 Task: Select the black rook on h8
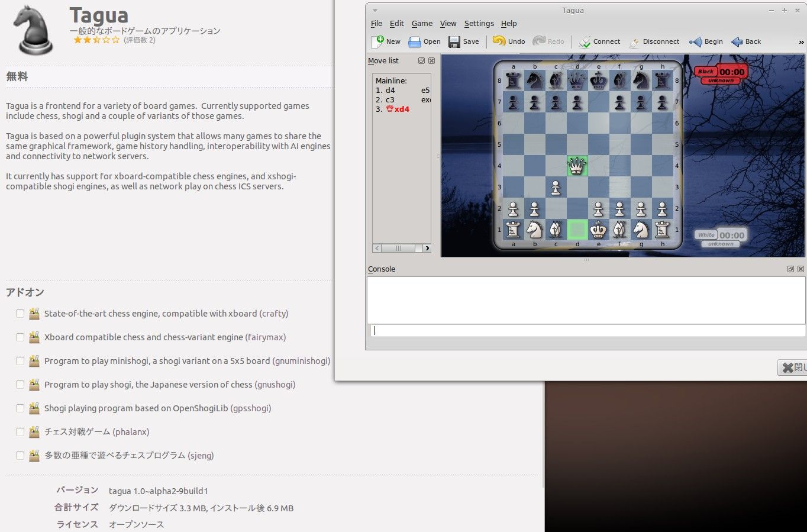[662, 80]
